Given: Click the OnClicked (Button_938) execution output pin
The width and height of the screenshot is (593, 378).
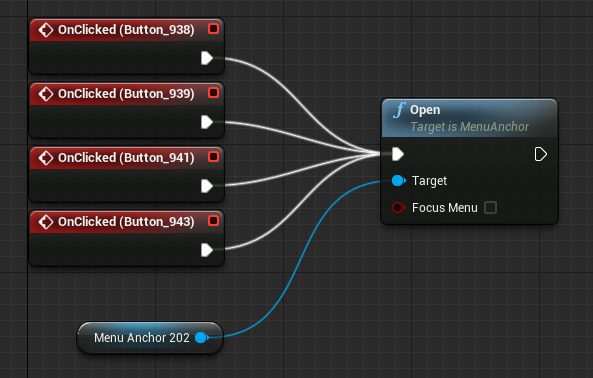Looking at the screenshot, I should [207, 58].
